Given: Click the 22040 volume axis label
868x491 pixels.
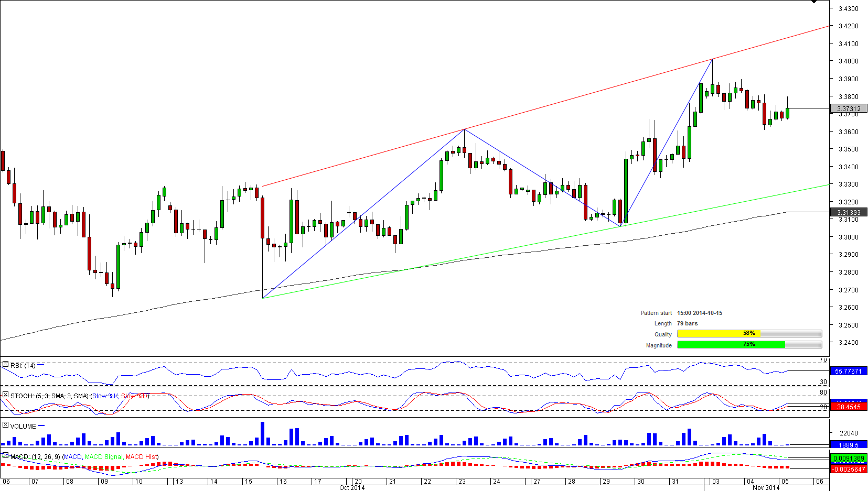Looking at the screenshot, I should click(849, 433).
